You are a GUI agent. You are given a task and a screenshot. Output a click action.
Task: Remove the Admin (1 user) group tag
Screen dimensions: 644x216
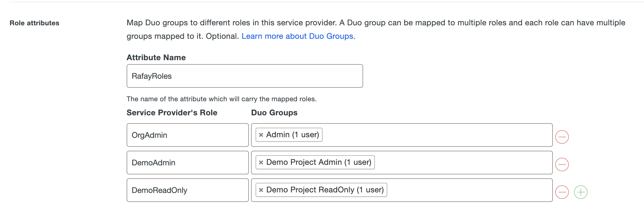click(x=261, y=135)
